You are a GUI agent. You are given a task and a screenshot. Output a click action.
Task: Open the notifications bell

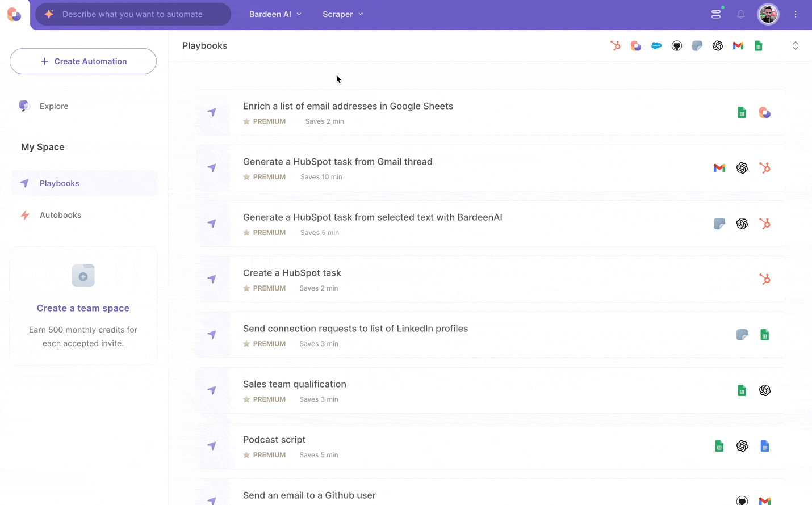pos(741,14)
